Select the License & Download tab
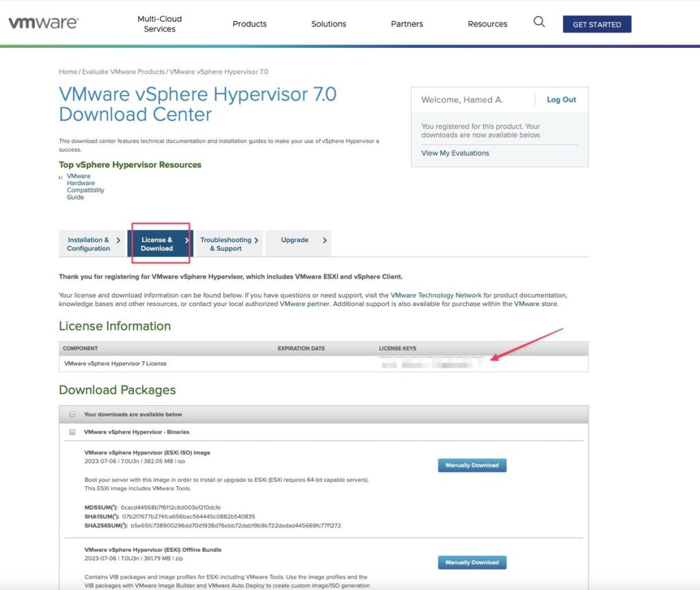This screenshot has height=590, width=700. (160, 244)
